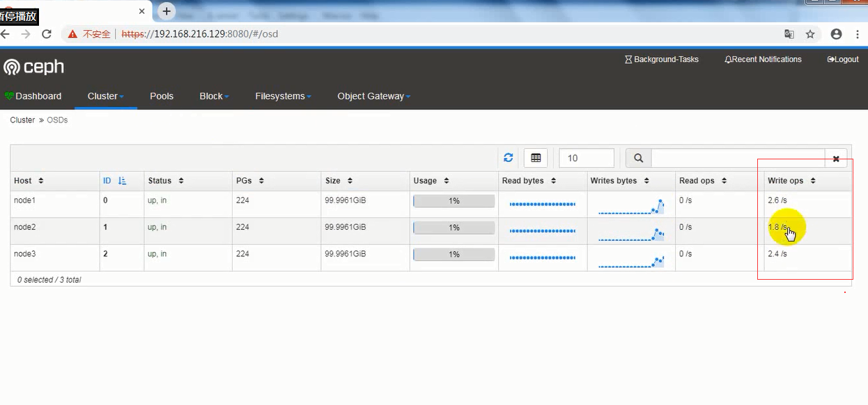
Task: Refresh the OSD table
Action: pos(509,158)
